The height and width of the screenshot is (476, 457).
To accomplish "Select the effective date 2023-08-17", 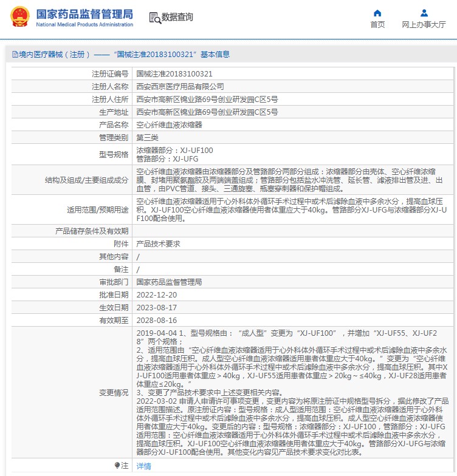I will [157, 307].
